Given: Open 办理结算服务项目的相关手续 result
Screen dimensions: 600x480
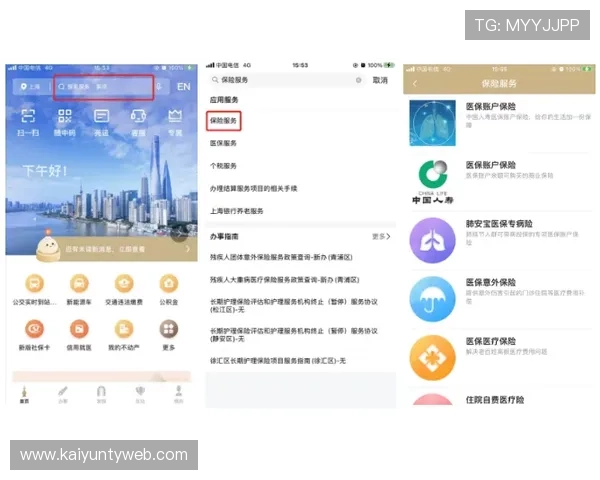Looking at the screenshot, I should (x=253, y=188).
